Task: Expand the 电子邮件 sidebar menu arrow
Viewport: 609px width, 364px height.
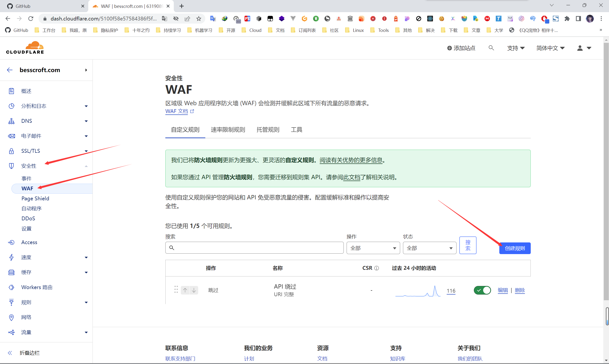Action: (x=86, y=136)
